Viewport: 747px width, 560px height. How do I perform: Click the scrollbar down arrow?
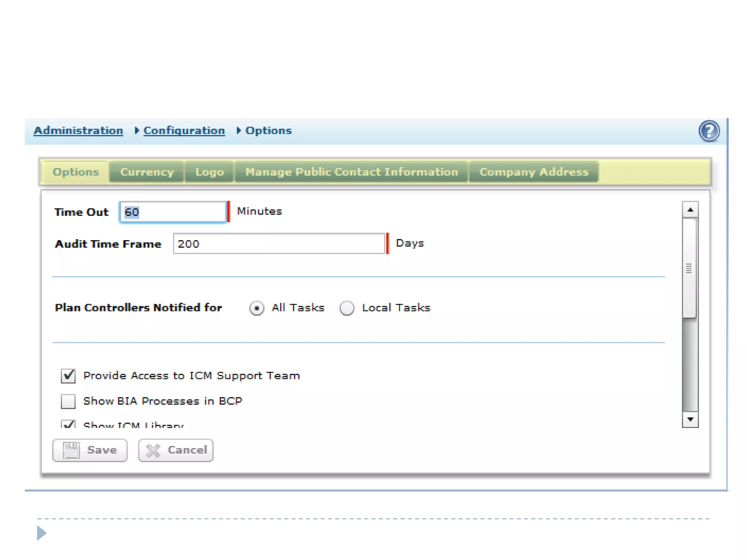(x=690, y=420)
